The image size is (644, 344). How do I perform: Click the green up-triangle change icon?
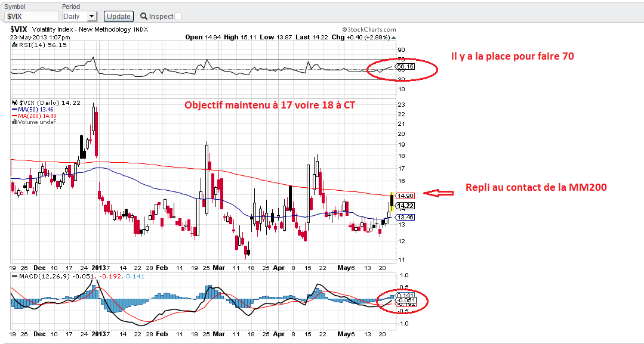point(394,38)
